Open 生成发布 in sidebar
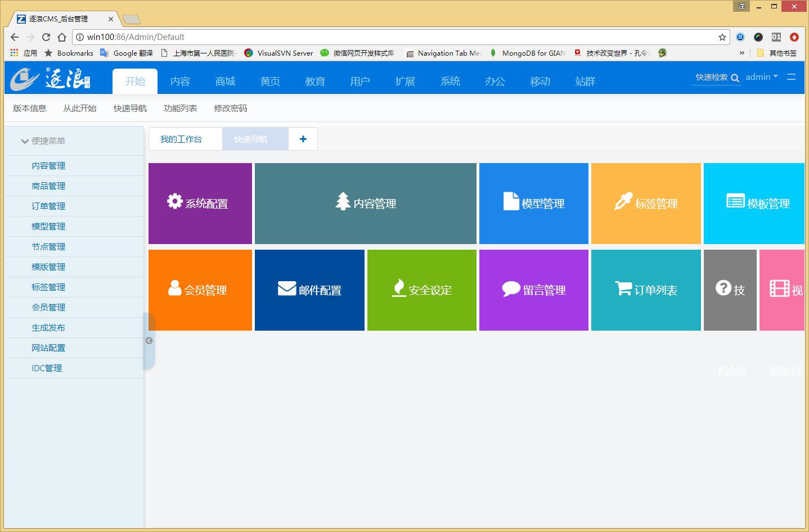This screenshot has height=532, width=809. 74,328
